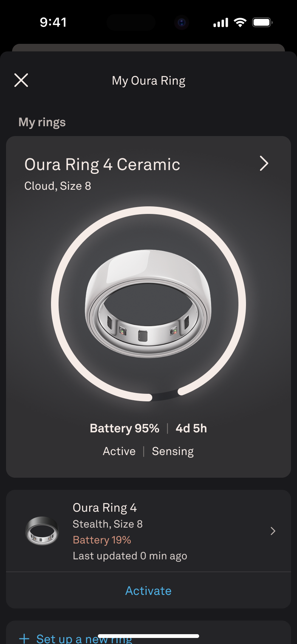Open Oura Ring 4 Ceramic details chevron
Screen dimensions: 297x644
(x=264, y=164)
